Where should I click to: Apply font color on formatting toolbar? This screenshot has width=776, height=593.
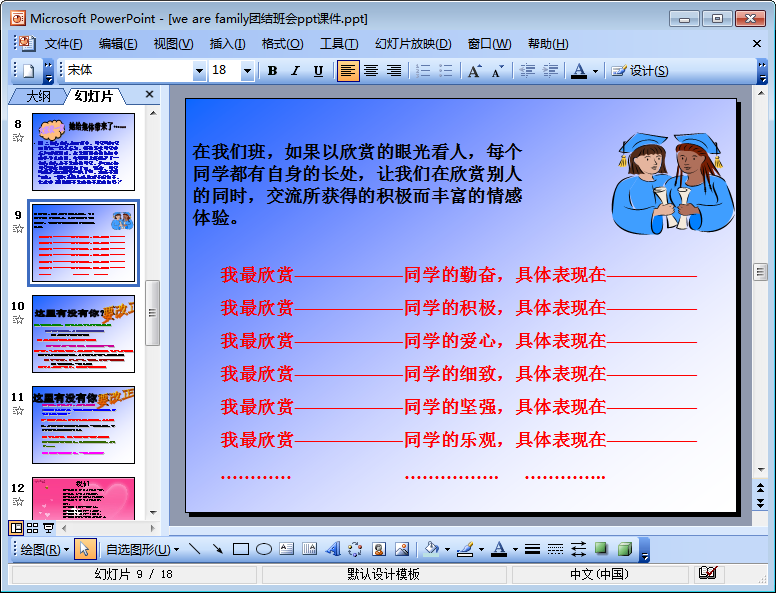click(579, 71)
